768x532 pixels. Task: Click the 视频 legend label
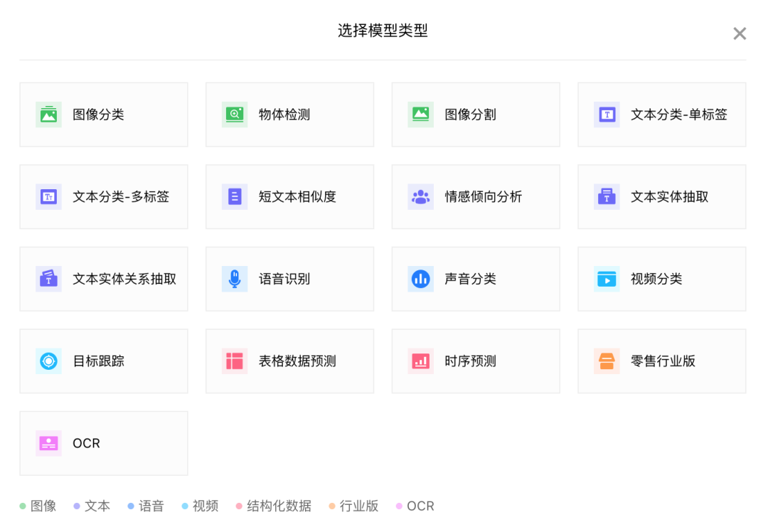click(x=206, y=506)
